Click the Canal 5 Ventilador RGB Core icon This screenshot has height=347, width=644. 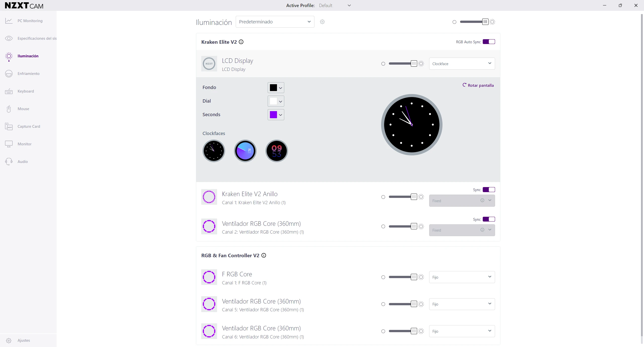tap(209, 304)
